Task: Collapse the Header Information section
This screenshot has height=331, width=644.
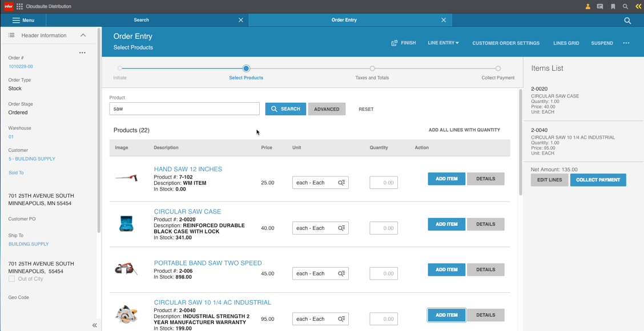Action: click(82, 35)
